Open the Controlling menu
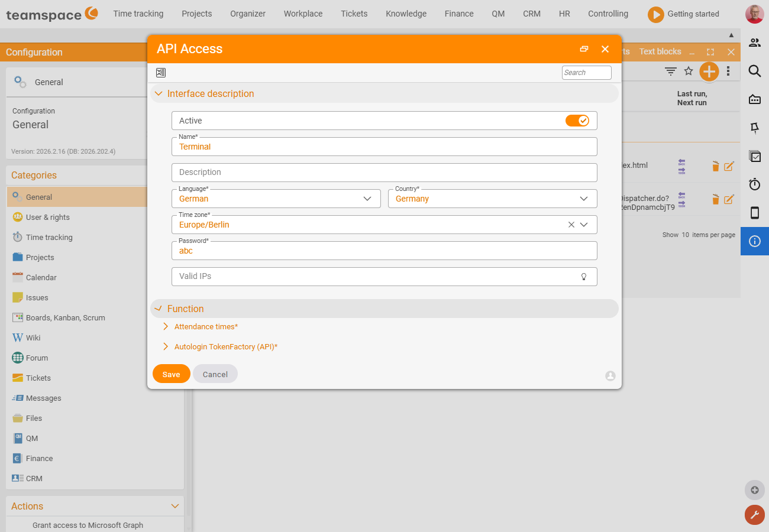The height and width of the screenshot is (532, 769). click(608, 14)
